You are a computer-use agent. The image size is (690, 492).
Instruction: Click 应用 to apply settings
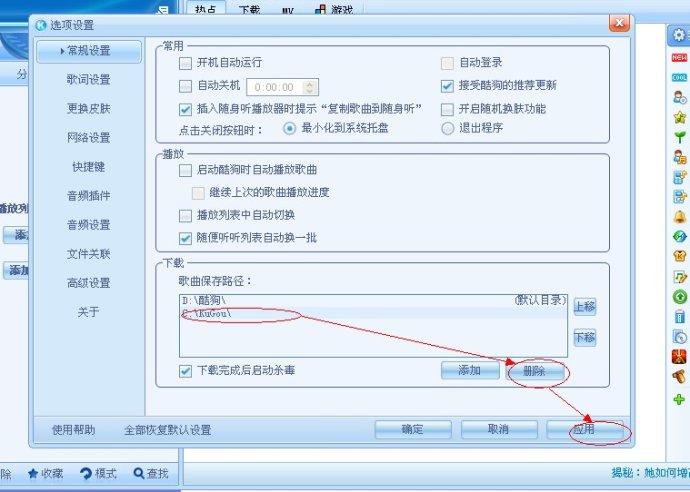[x=585, y=430]
